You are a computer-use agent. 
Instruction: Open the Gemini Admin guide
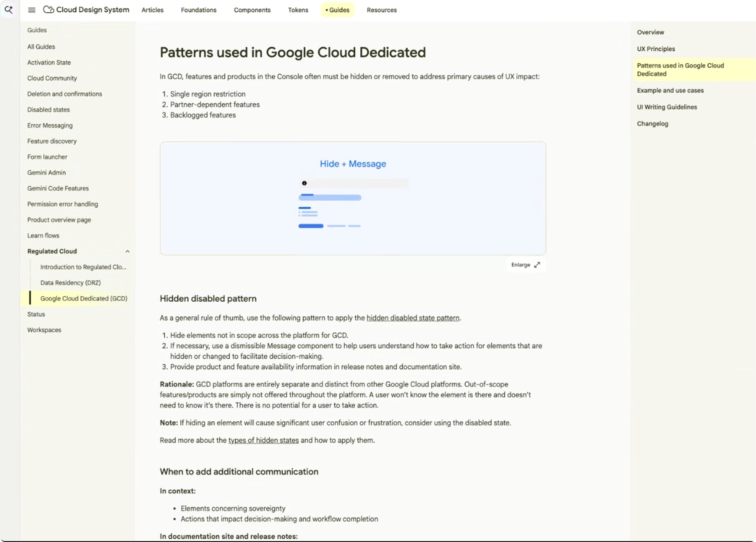47,172
